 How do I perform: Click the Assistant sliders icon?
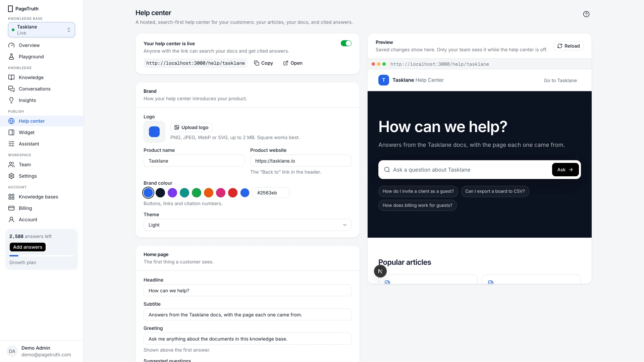click(11, 144)
